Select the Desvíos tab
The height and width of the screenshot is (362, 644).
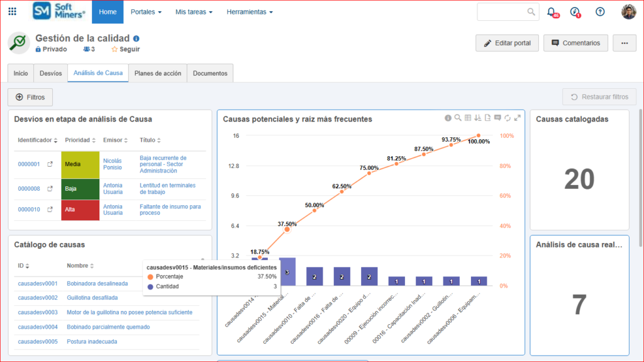tap(50, 73)
